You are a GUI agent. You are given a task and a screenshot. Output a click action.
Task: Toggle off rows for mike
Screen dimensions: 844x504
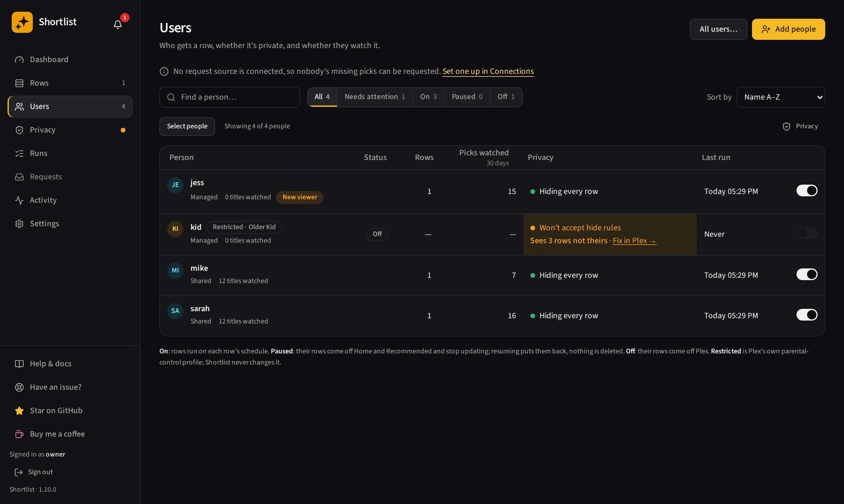[x=807, y=274]
